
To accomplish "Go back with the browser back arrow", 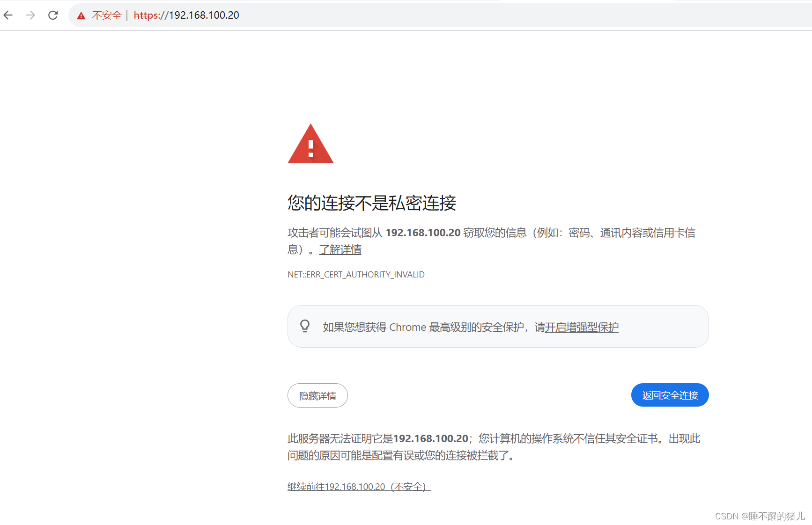I will pyautogui.click(x=8, y=15).
